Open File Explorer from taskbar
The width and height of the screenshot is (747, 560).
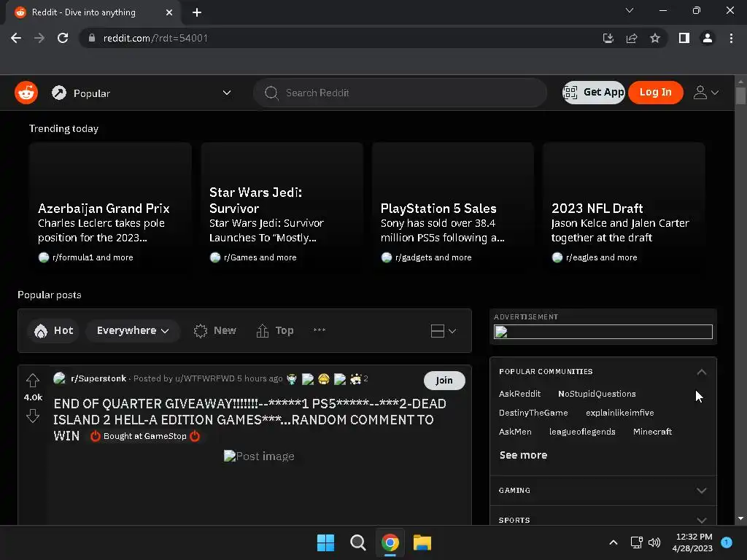click(x=422, y=542)
